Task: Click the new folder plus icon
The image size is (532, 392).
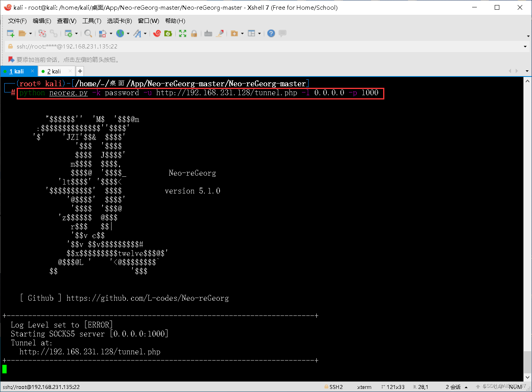Action: 234,33
